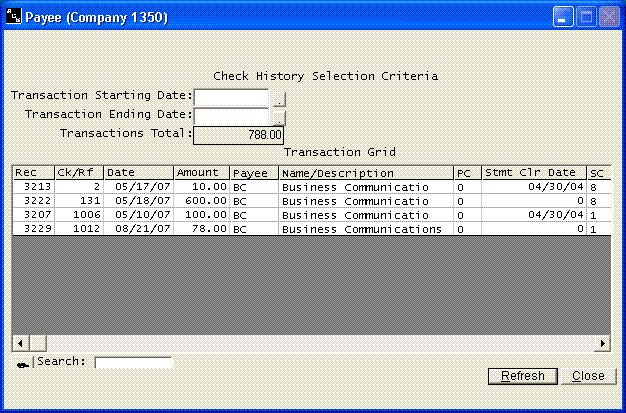Click the Search text box
The image size is (626, 413).
point(133,362)
